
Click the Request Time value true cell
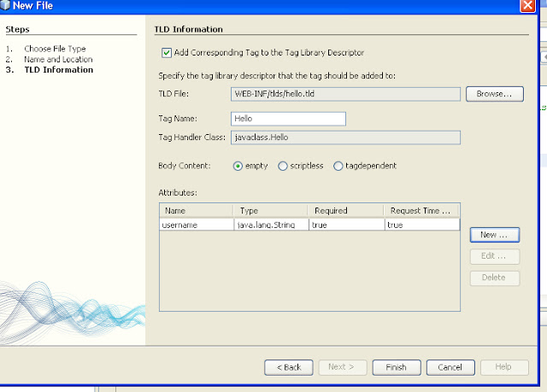coord(422,225)
